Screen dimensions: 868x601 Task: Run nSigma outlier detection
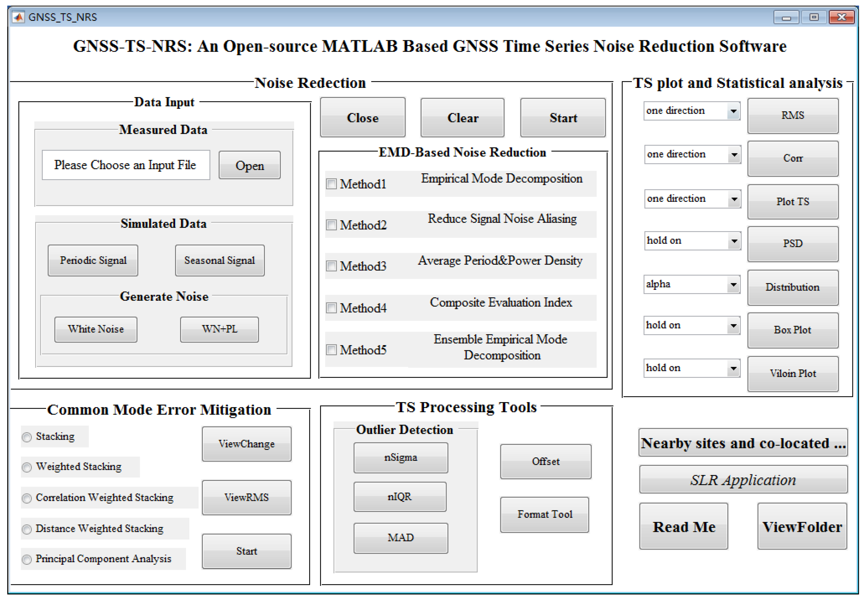(401, 458)
